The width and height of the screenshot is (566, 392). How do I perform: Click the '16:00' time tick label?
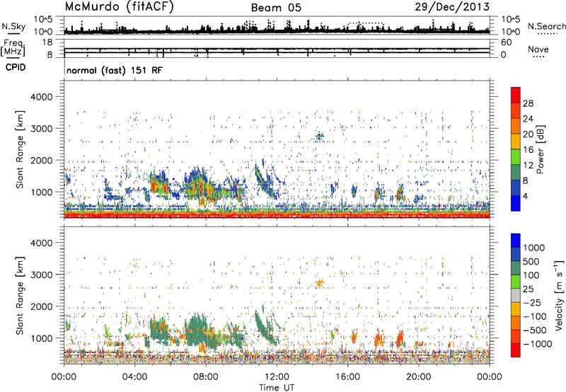coord(347,377)
